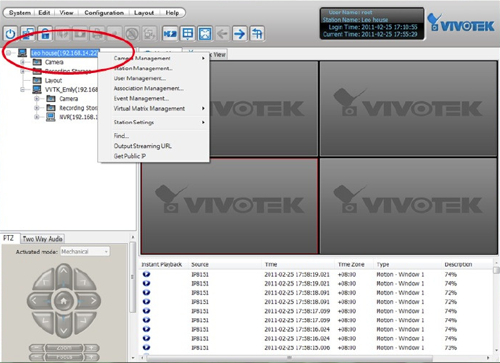
Task: Expand the Camera folder under Leo house
Action: coord(22,62)
